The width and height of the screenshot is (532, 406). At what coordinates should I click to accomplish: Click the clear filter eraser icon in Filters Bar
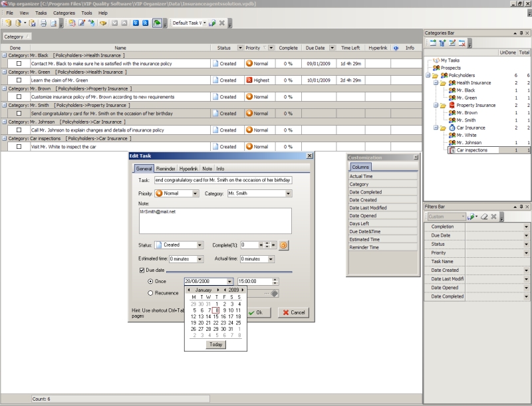tap(485, 217)
